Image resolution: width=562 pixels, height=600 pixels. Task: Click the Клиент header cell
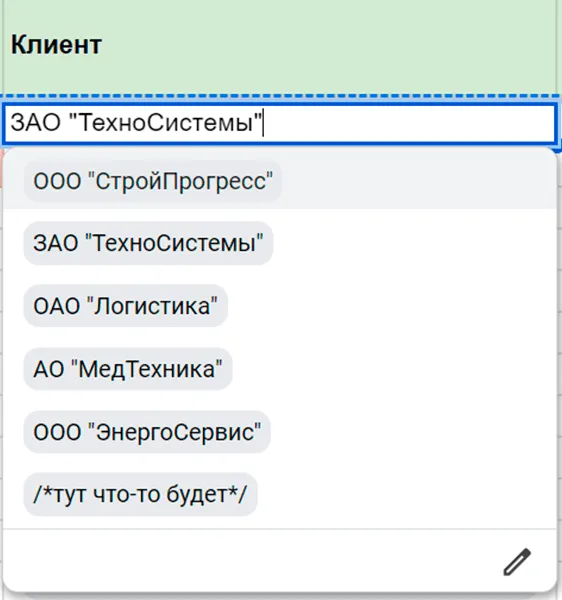(279, 46)
